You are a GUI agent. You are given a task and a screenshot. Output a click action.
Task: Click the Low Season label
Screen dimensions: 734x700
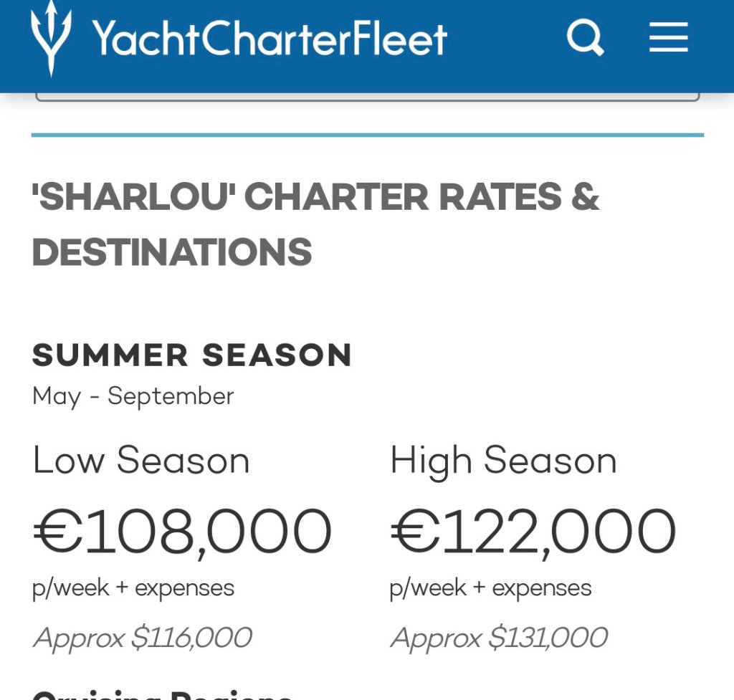[x=141, y=460]
